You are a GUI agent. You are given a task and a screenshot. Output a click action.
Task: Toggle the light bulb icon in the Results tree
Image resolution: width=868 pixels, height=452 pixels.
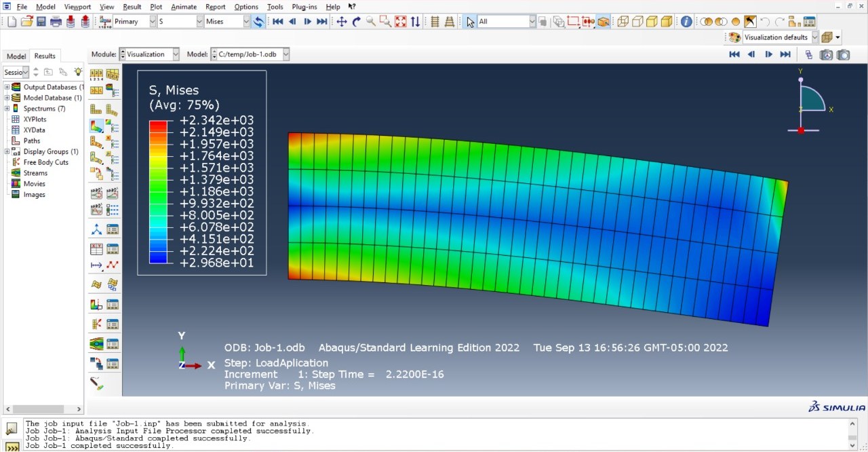coord(78,72)
